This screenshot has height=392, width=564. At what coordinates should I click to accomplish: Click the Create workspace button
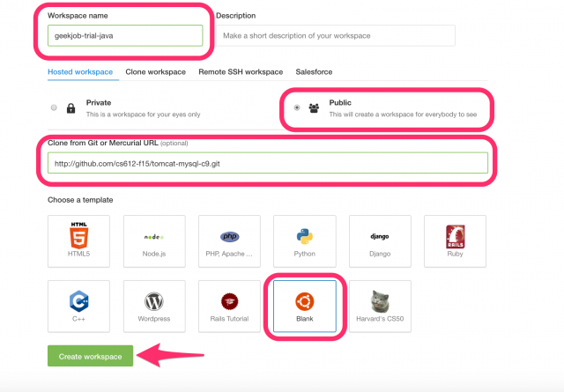click(x=90, y=356)
